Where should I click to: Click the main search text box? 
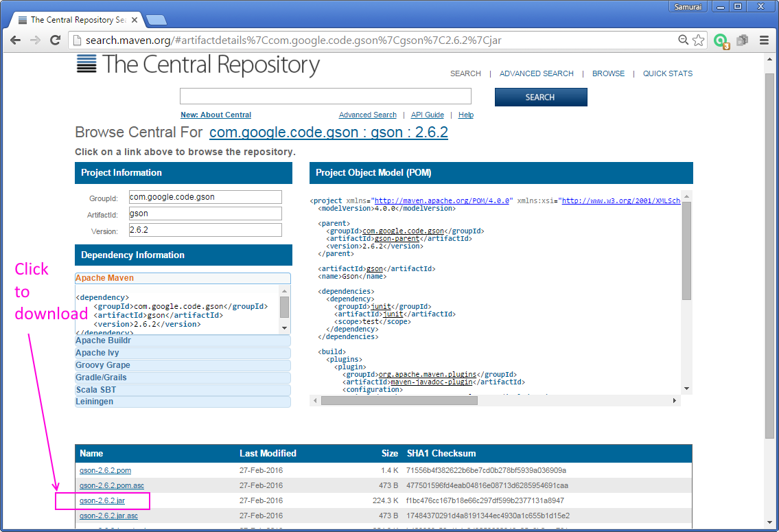pyautogui.click(x=325, y=96)
